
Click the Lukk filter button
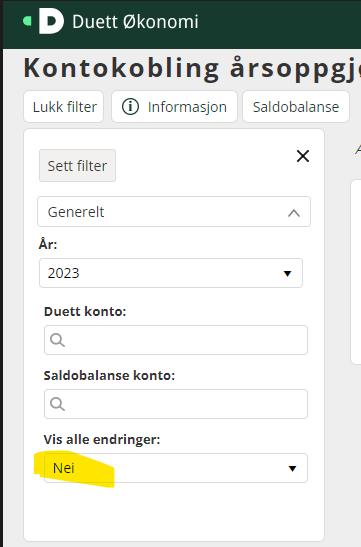click(64, 107)
